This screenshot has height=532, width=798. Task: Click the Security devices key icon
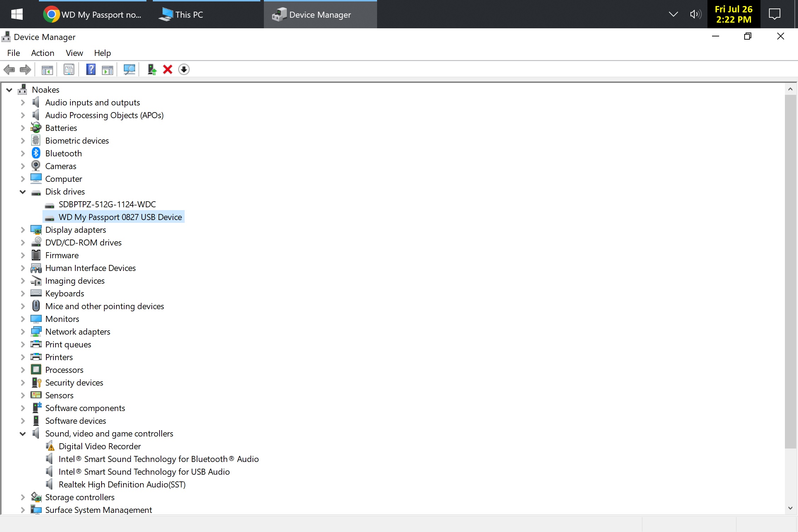[x=36, y=382]
